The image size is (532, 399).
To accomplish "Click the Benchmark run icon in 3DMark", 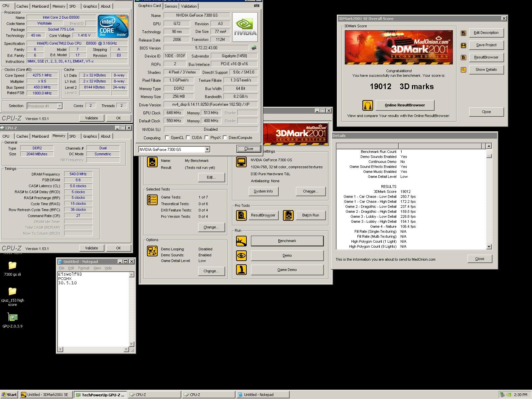I will click(241, 241).
